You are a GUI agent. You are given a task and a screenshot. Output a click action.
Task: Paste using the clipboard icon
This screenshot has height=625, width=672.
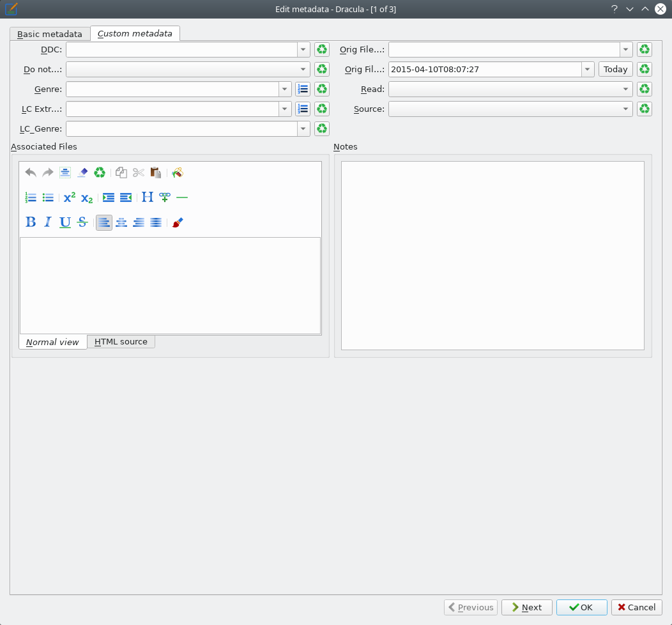coord(156,173)
